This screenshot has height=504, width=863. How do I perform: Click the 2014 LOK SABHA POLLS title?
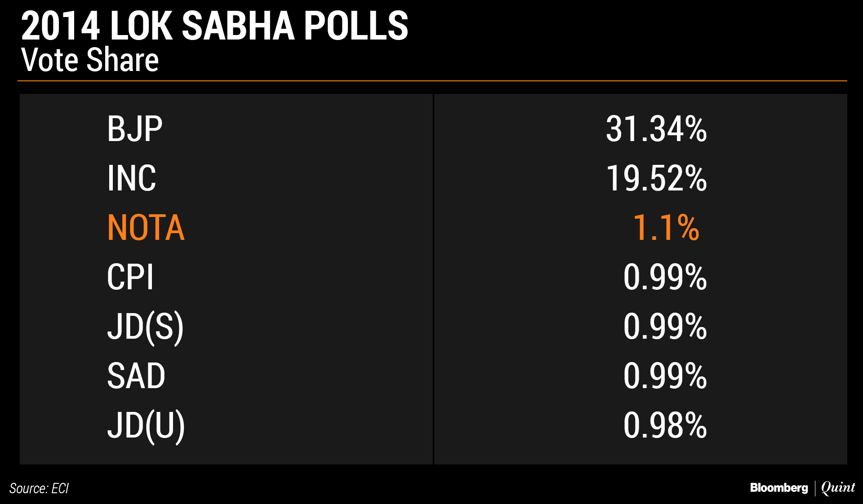click(214, 26)
